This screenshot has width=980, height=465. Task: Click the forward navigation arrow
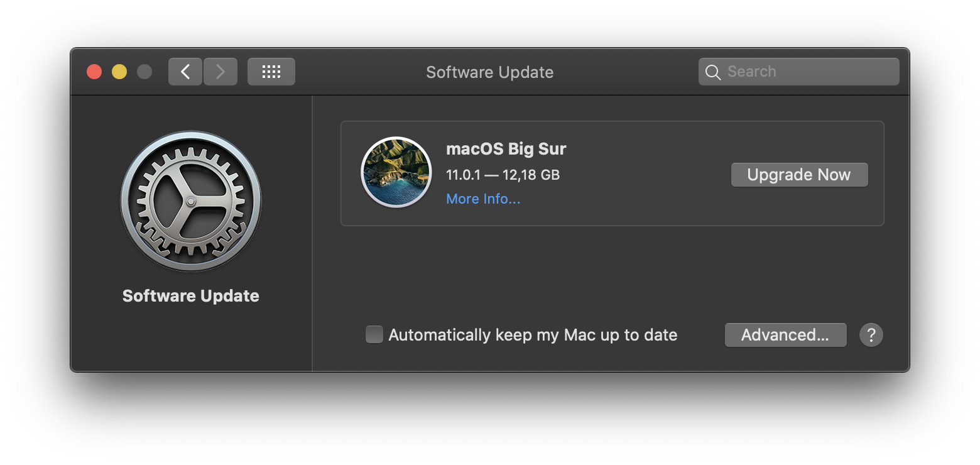point(220,72)
